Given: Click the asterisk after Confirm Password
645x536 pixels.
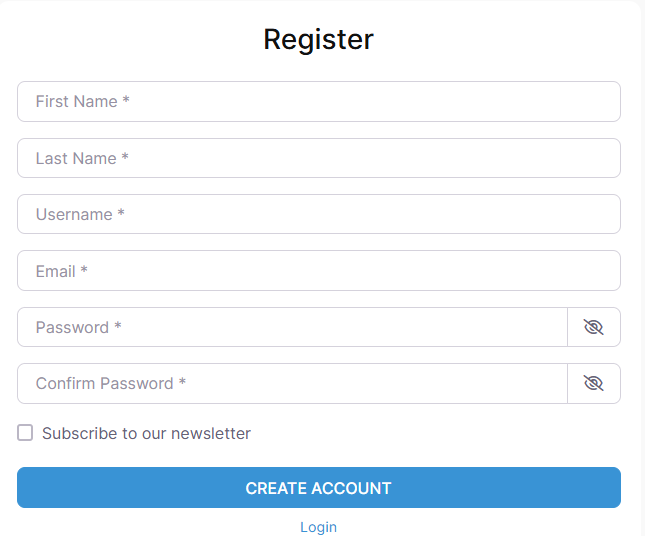Looking at the screenshot, I should pyautogui.click(x=182, y=382).
